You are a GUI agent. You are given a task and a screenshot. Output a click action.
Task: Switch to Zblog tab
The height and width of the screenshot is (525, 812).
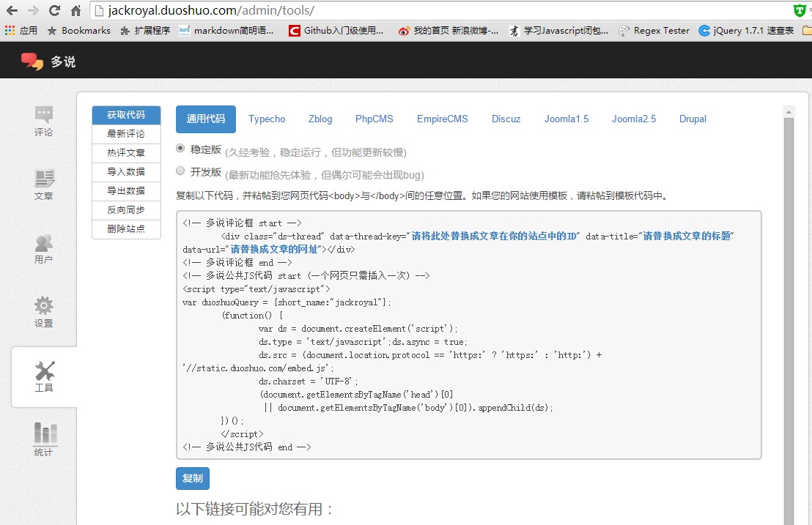(320, 119)
